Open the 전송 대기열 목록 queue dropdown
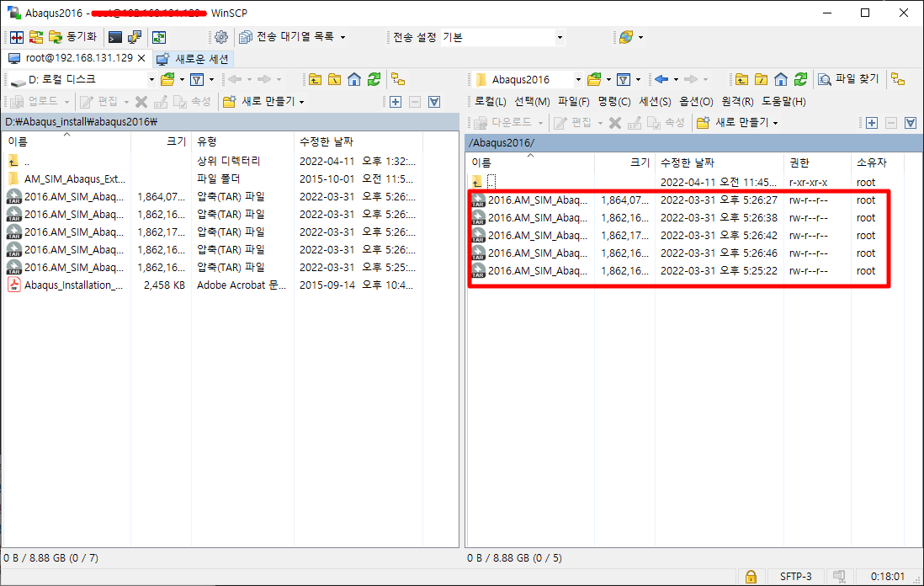Viewport: 924px width, 586px height. coord(292,37)
